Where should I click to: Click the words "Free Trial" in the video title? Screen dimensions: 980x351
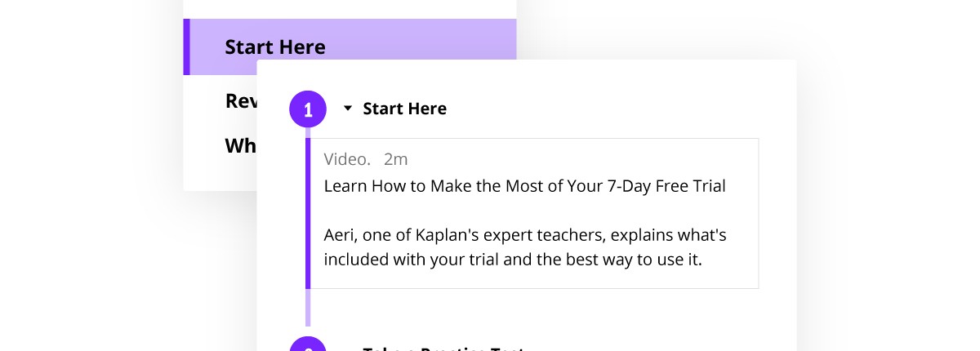(x=687, y=186)
